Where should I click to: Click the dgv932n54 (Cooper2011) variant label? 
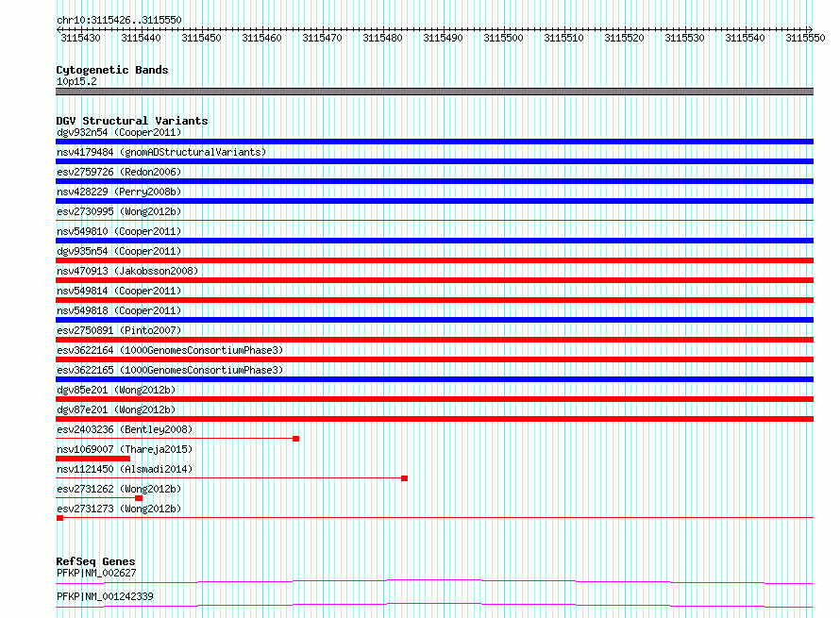[119, 132]
